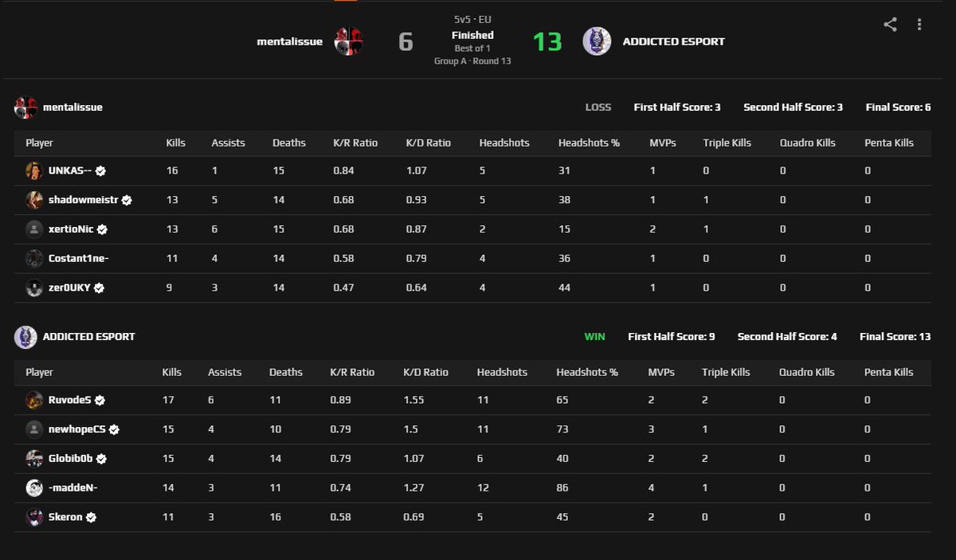The image size is (956, 560).
Task: Click newhopeCS default avatar
Action: tap(34, 429)
